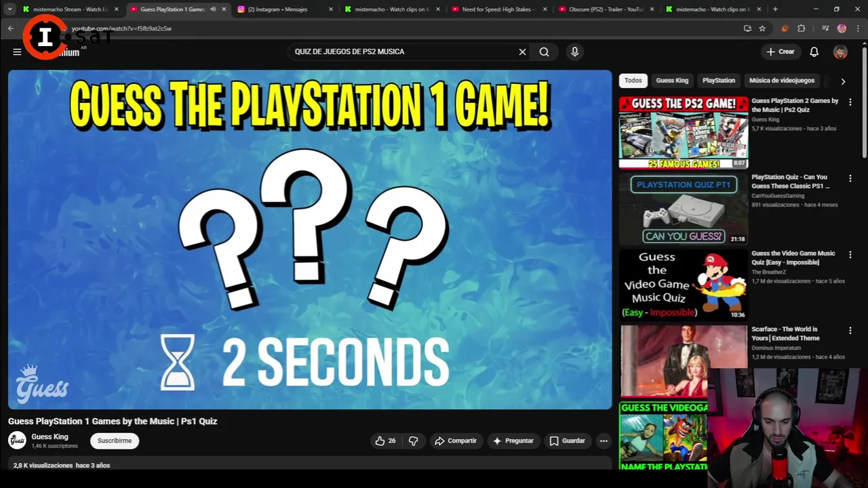
Task: Open more actions ellipsis under the video
Action: [x=604, y=441]
